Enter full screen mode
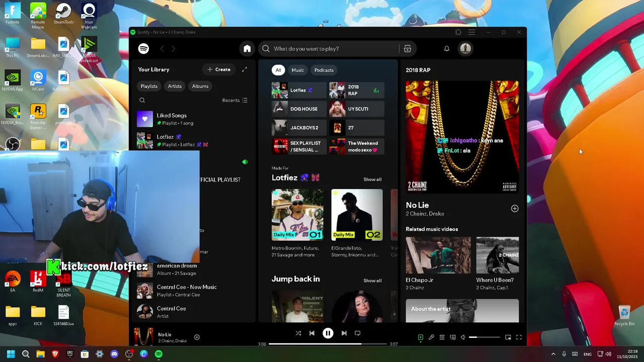The image size is (644, 362). pos(519,337)
